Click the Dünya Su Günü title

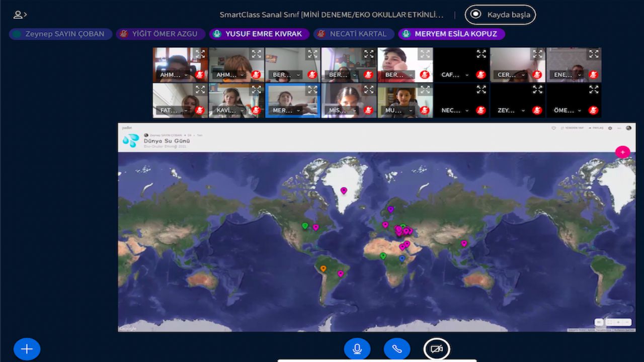tap(167, 141)
